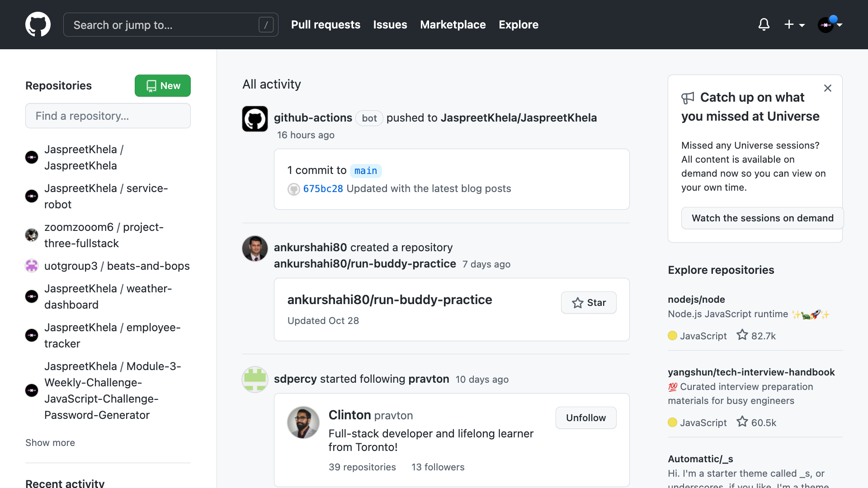Image resolution: width=868 pixels, height=488 pixels.
Task: Open ankurshahi80 user link
Action: click(310, 248)
